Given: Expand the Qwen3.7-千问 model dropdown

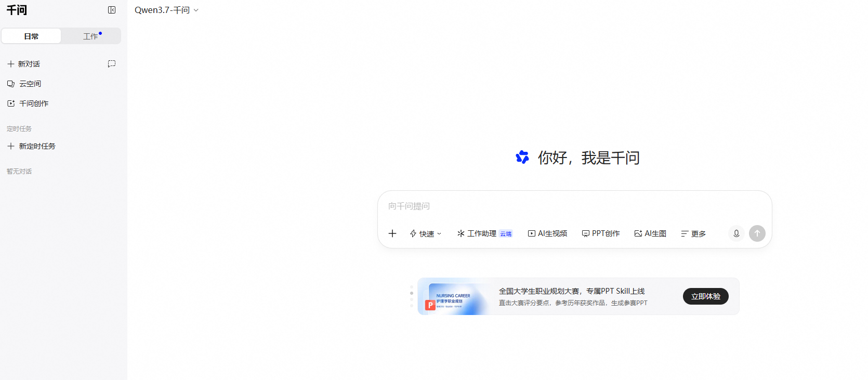Looking at the screenshot, I should point(166,10).
